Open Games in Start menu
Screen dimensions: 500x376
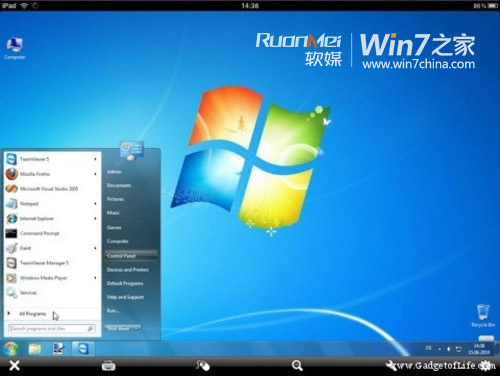[x=114, y=227]
